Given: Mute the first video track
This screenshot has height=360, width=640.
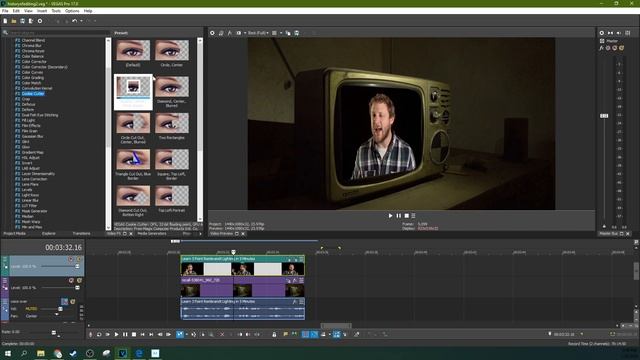Looking at the screenshot, I should [x=71, y=259].
